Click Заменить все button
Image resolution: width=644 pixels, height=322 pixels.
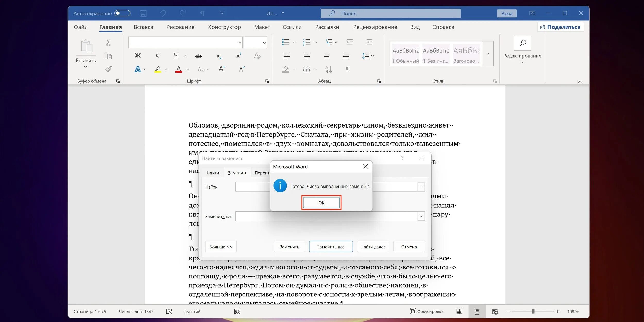point(330,247)
